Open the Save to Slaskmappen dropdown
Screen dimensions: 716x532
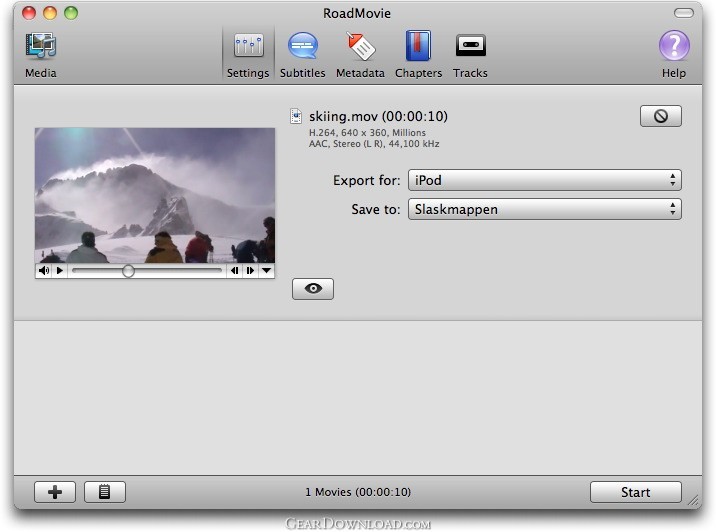pos(545,209)
